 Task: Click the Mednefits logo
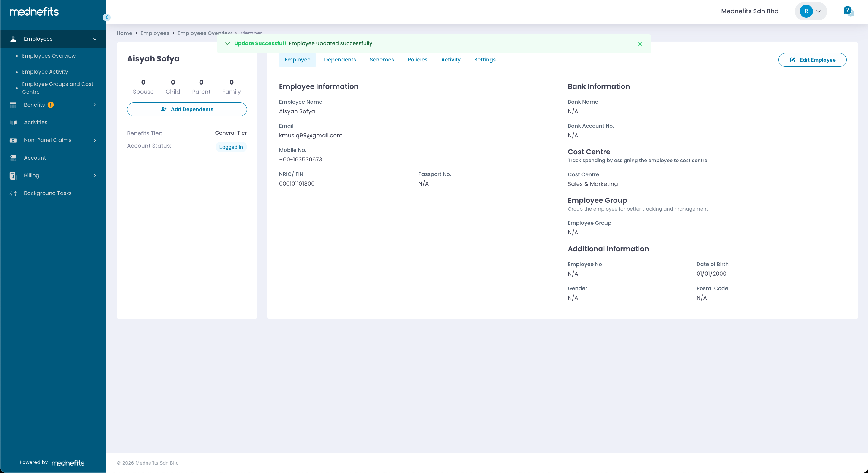coord(34,12)
